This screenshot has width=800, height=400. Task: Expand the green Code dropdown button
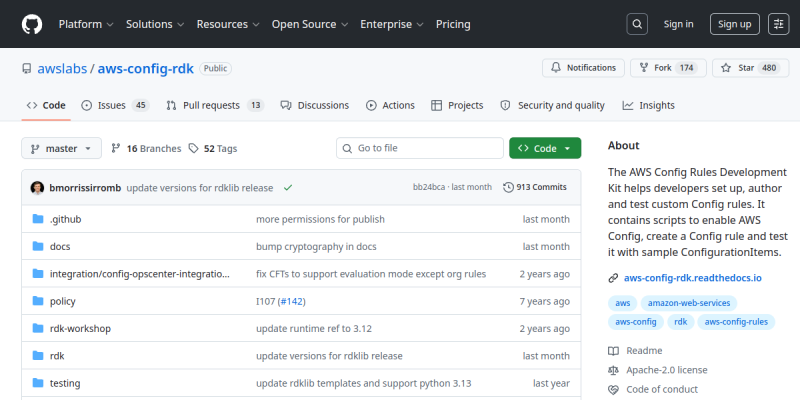tap(545, 148)
